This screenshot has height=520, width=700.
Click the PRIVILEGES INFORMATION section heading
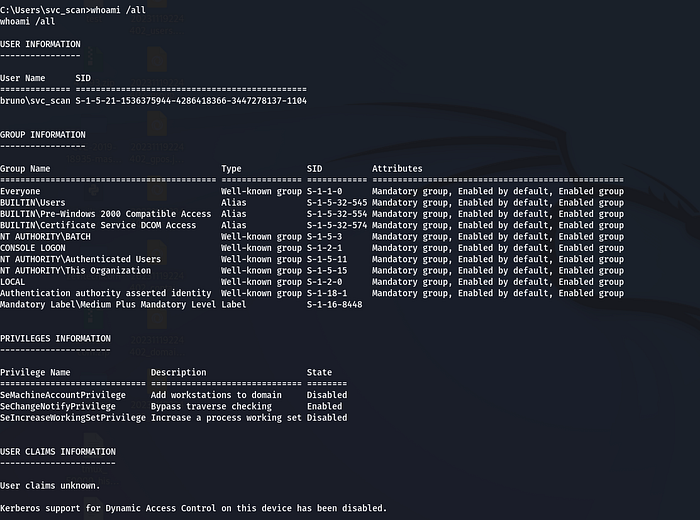click(x=55, y=338)
